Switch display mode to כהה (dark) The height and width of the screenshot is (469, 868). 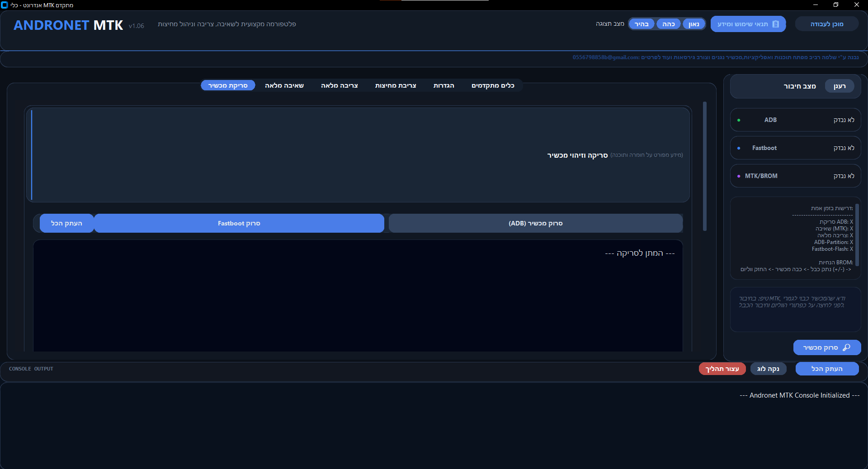pos(668,24)
